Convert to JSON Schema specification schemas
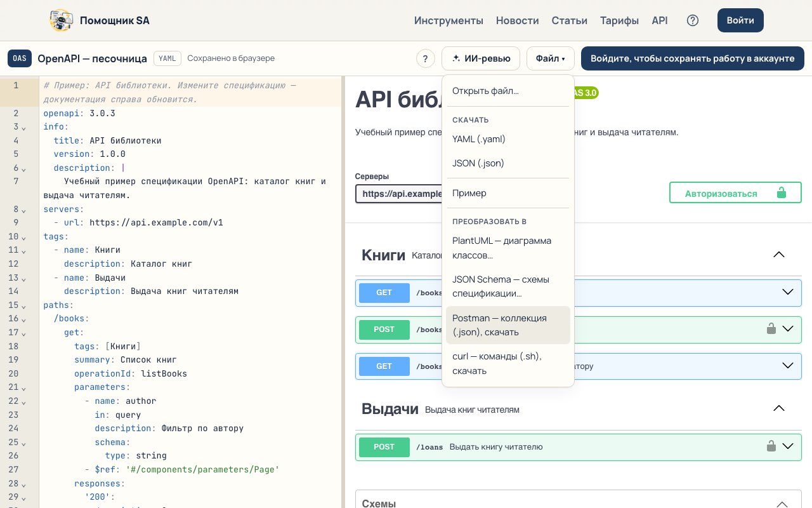 (x=507, y=286)
